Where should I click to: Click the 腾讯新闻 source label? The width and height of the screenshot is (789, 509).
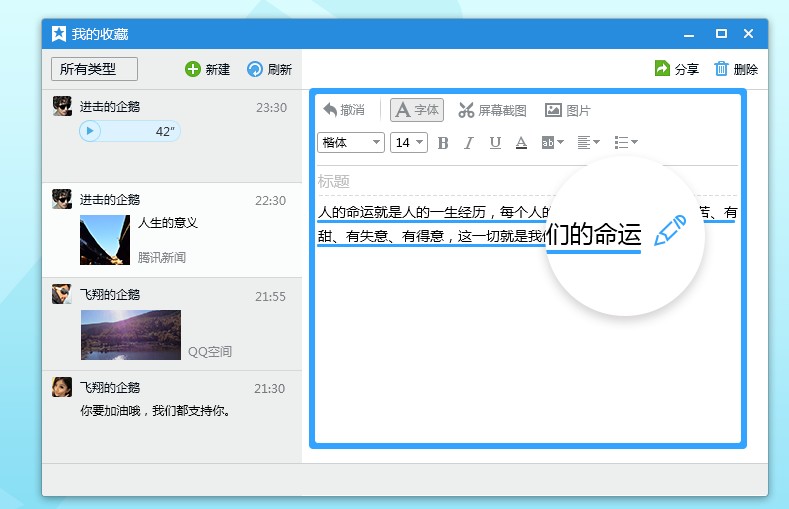pyautogui.click(x=162, y=258)
